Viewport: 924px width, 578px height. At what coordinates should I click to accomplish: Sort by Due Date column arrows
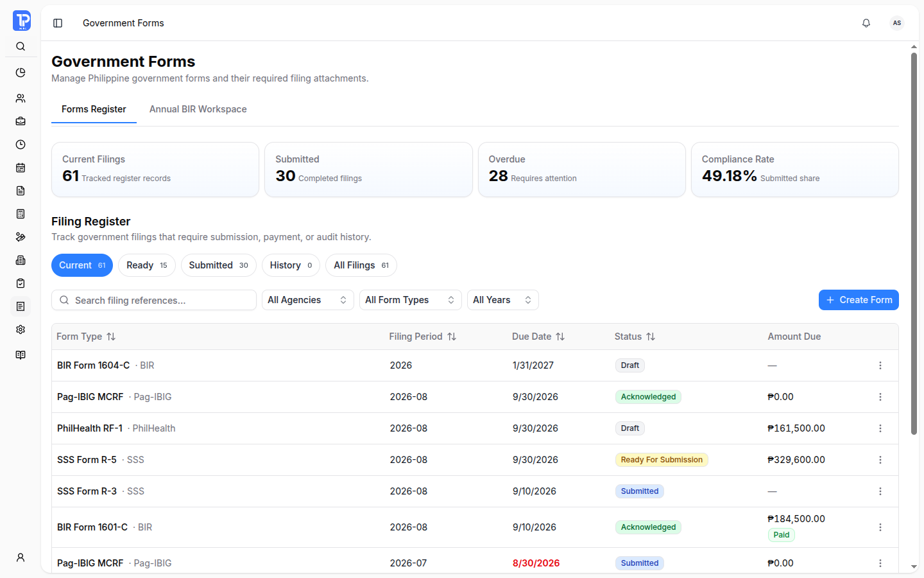coord(560,337)
